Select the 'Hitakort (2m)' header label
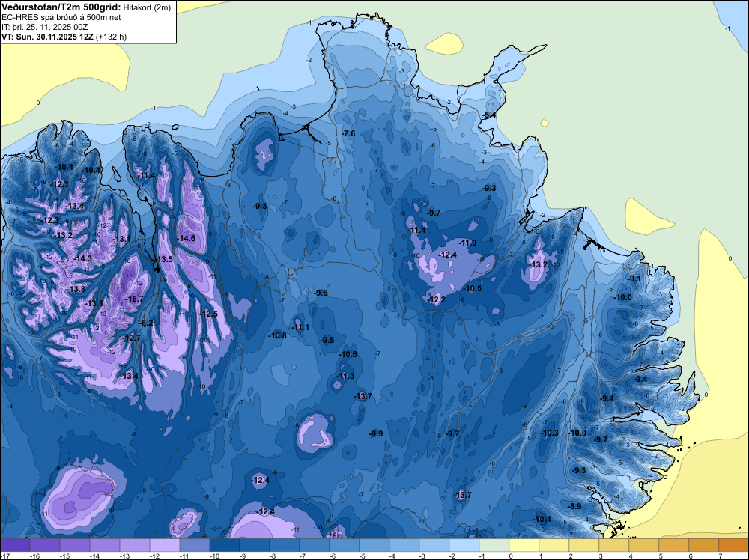The height and width of the screenshot is (560, 749). point(147,7)
